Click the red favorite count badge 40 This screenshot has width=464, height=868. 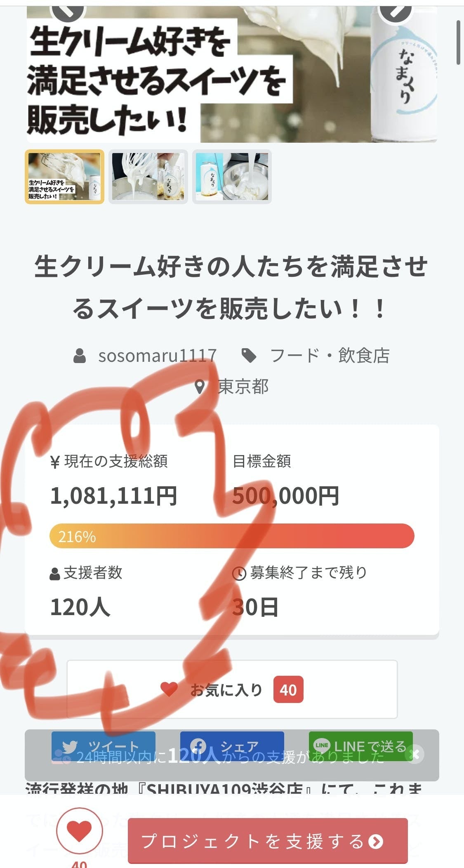pyautogui.click(x=288, y=689)
